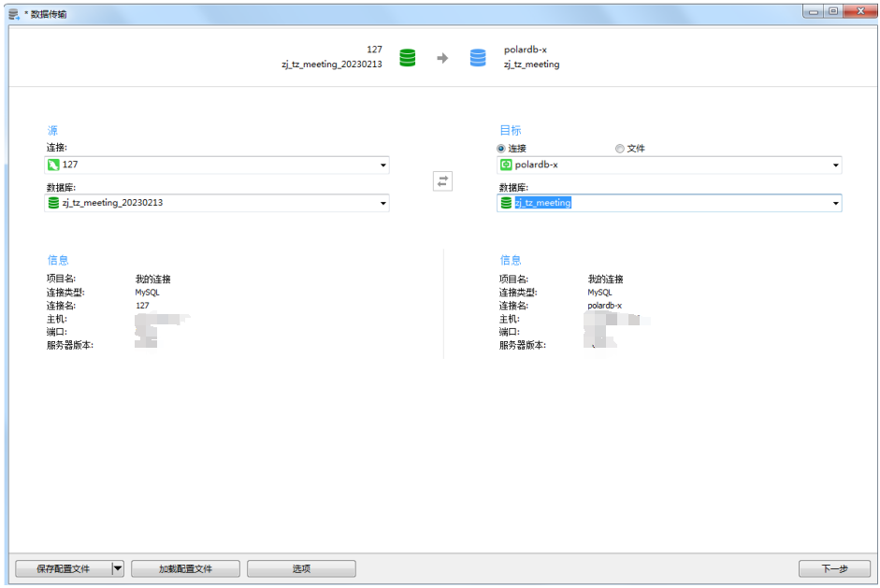Proceed with the 下一步 button

point(834,568)
